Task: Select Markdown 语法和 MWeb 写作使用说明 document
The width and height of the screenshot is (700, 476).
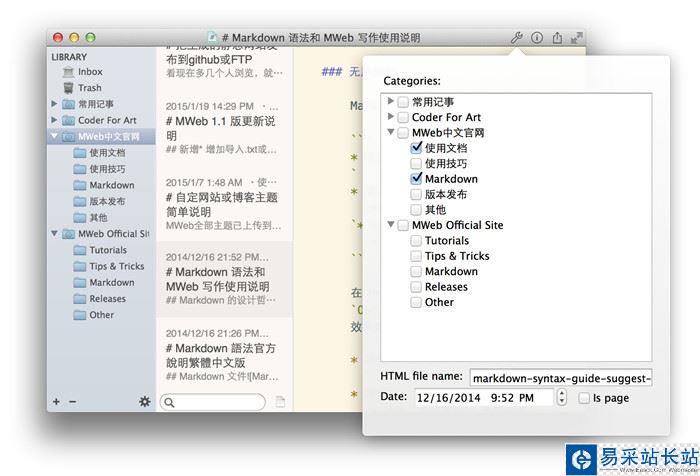Action: (224, 279)
